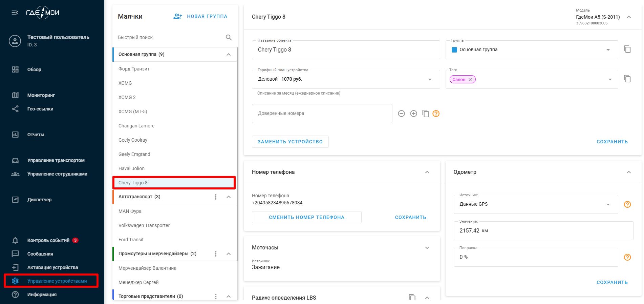Click copy icon next to Группа field
Viewport: 644px width, 304px height.
pos(627,49)
